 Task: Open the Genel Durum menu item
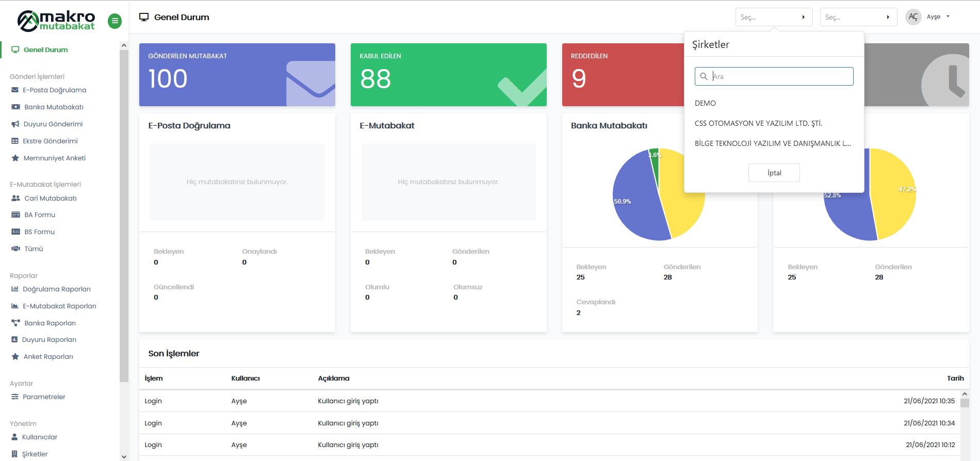[45, 50]
